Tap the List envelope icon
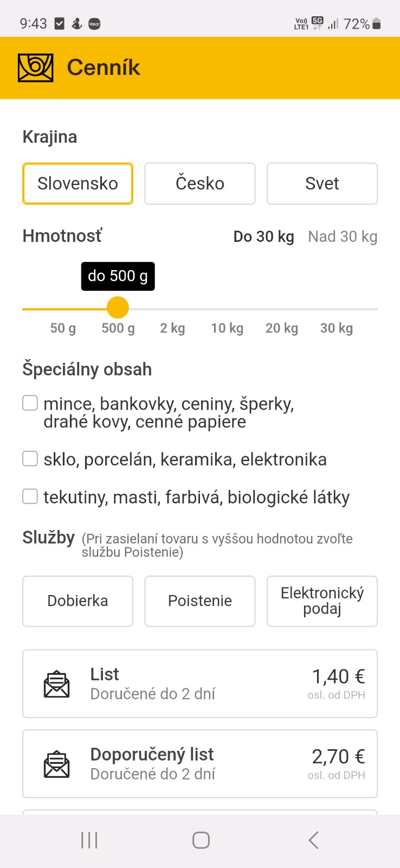 (x=56, y=684)
